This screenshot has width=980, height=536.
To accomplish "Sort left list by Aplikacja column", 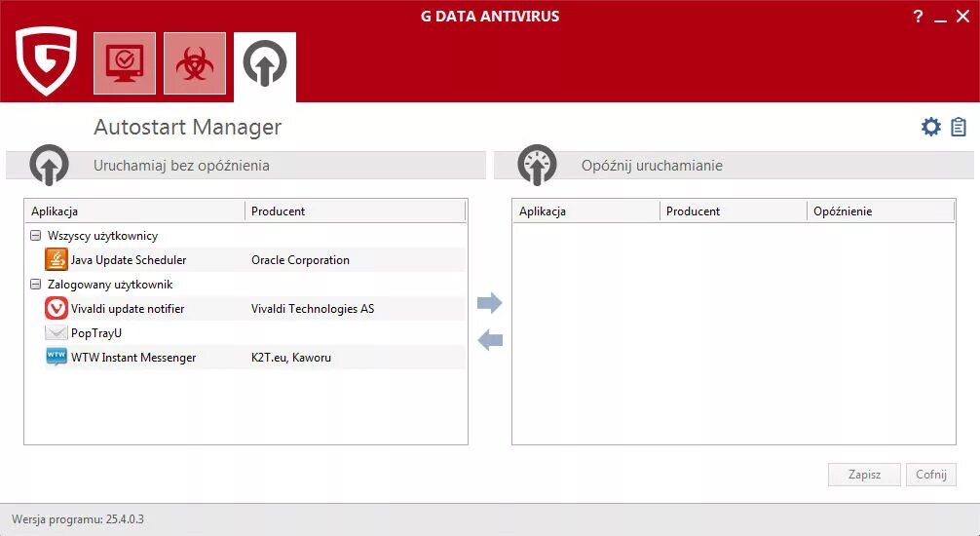I will tap(134, 211).
